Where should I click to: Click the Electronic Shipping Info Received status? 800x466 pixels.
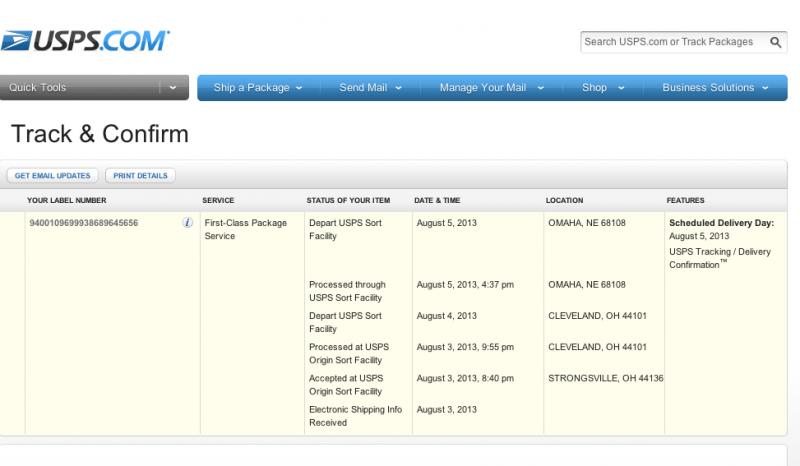(x=356, y=416)
